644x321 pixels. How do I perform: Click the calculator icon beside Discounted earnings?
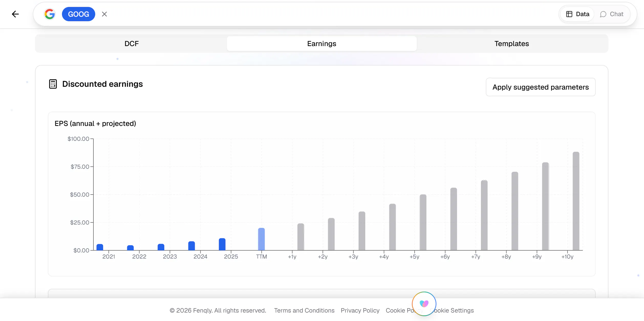coord(53,84)
